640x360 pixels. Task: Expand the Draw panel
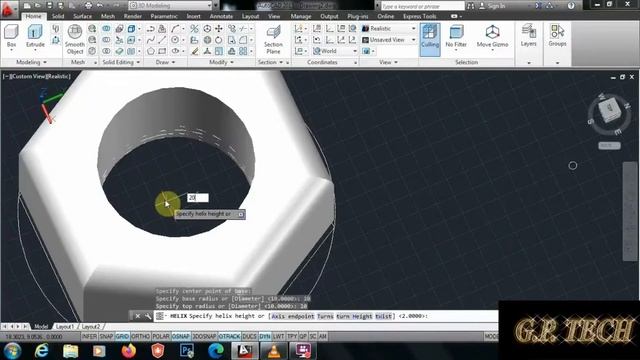(x=165, y=62)
